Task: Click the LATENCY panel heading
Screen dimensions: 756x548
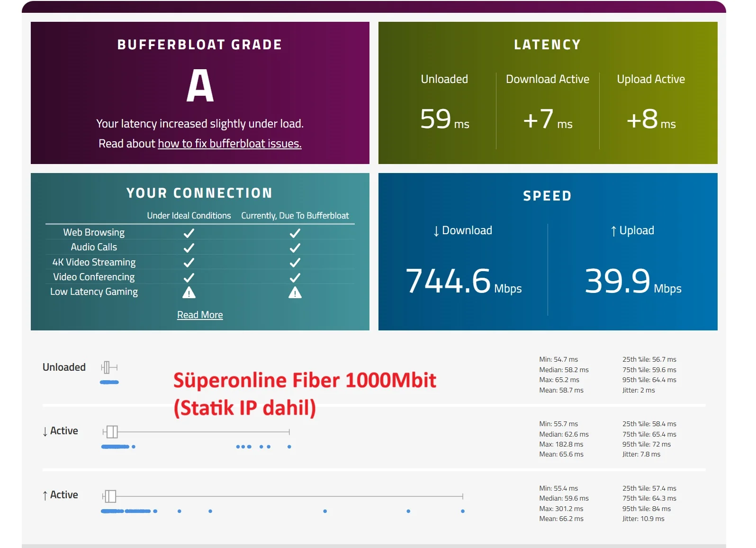Action: [x=548, y=45]
